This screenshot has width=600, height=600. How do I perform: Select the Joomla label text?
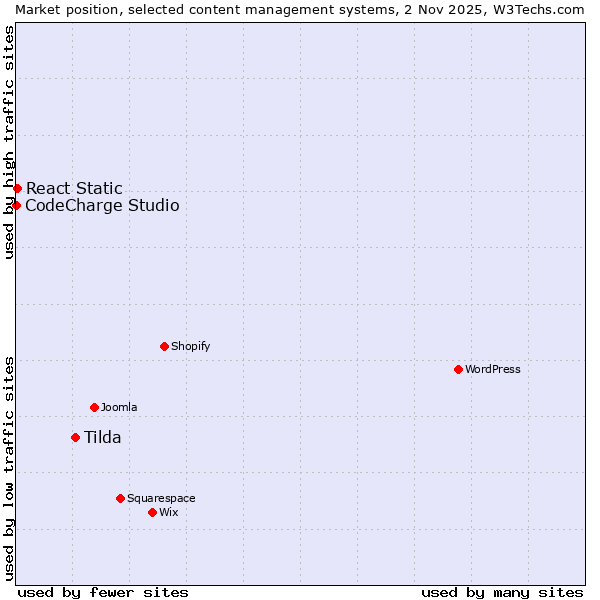tap(119, 407)
